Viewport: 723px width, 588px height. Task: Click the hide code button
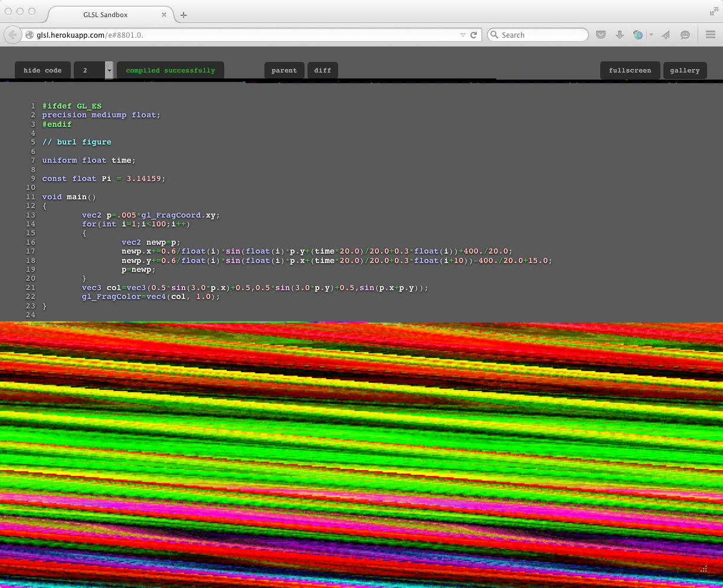42,70
